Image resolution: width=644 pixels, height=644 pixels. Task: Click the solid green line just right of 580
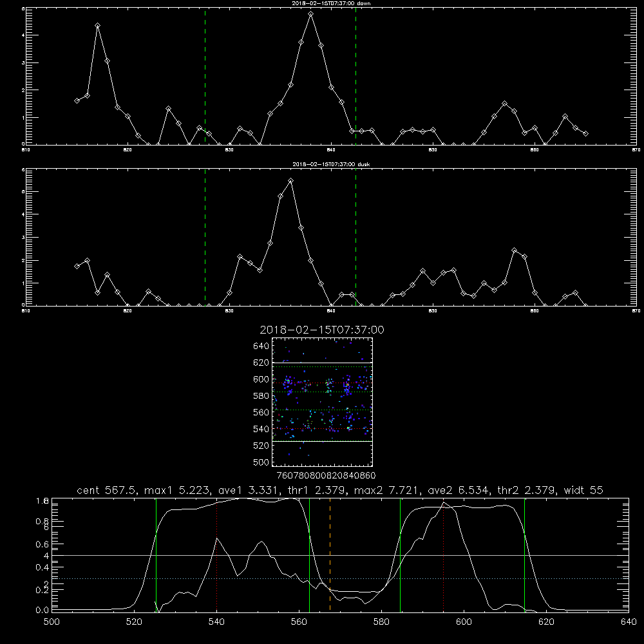pos(400,555)
